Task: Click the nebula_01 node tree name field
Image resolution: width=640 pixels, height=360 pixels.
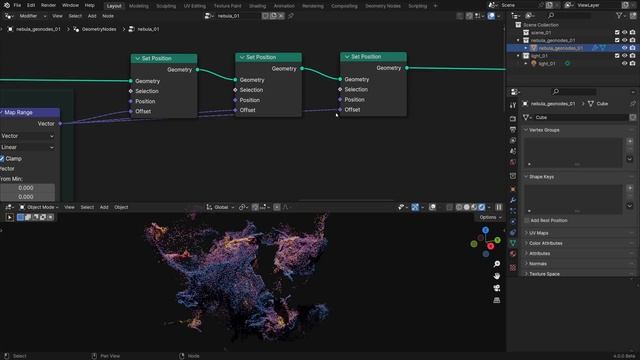Action: click(x=237, y=16)
